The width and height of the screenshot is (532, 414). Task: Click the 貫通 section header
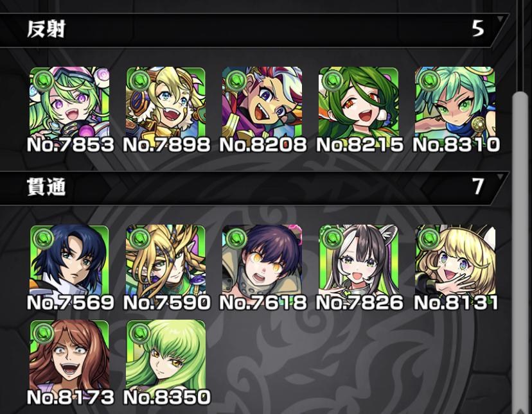point(253,188)
